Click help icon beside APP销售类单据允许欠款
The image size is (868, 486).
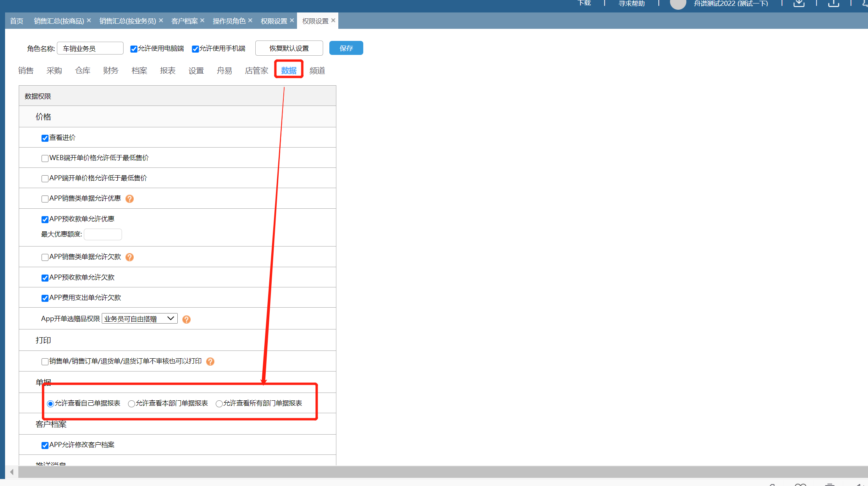click(x=130, y=257)
